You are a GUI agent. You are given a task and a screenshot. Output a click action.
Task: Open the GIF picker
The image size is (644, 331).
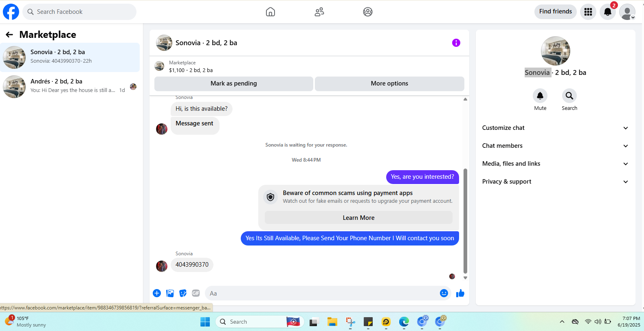click(196, 293)
